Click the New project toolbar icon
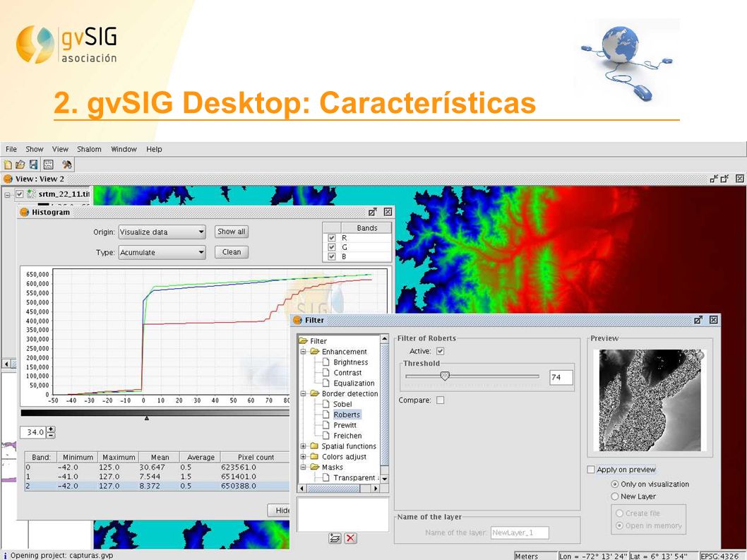Viewport: 747px width, 560px height. click(8, 165)
